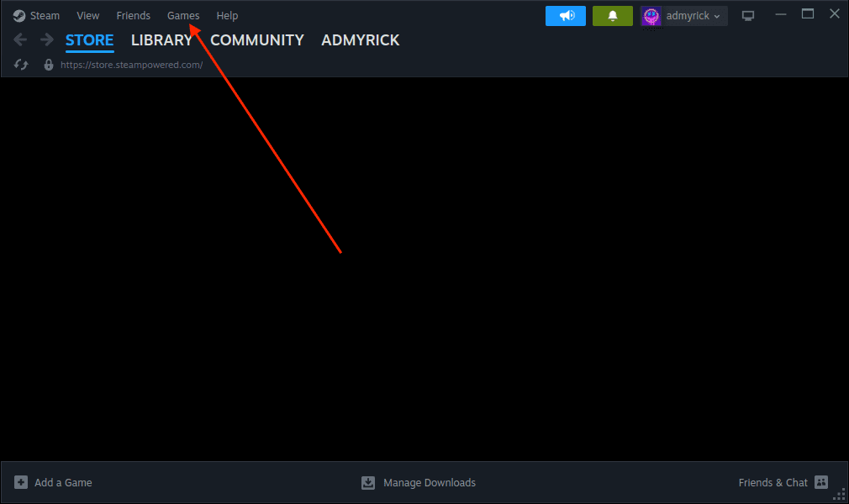Switch to the ADMYRICK profile tab
849x504 pixels.
360,40
